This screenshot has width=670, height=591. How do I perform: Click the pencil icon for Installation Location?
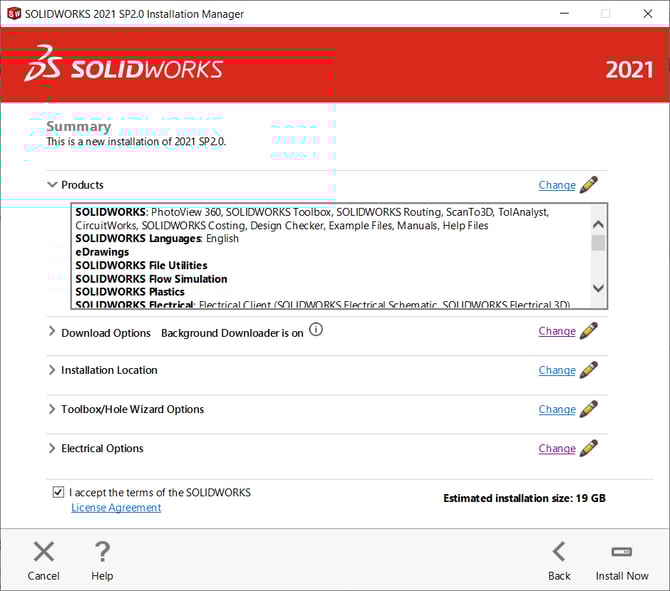click(x=589, y=370)
